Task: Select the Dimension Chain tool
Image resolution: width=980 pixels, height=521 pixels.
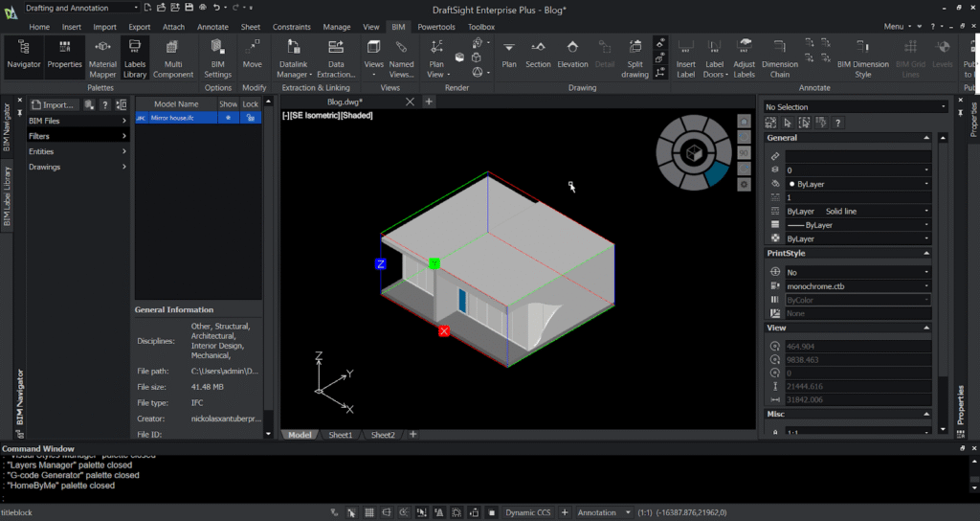Action: (780, 57)
